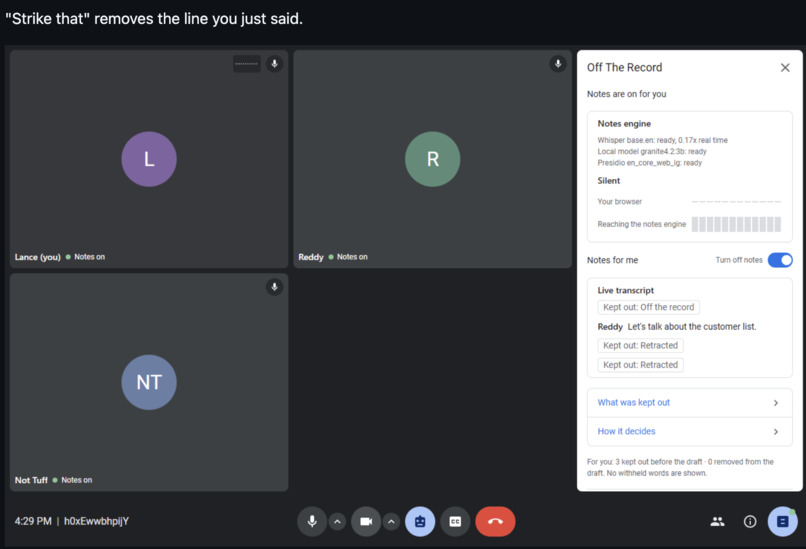Screen dimensions: 806x549
Task: Select Lance's avatar circle L
Action: pyautogui.click(x=149, y=159)
